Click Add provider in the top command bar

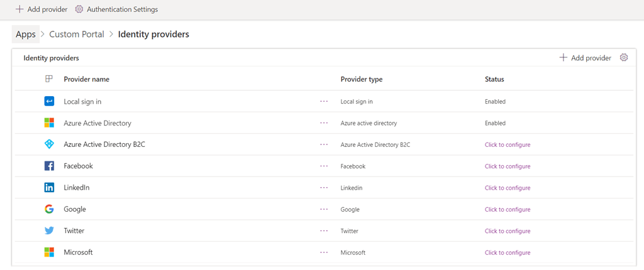coord(42,9)
